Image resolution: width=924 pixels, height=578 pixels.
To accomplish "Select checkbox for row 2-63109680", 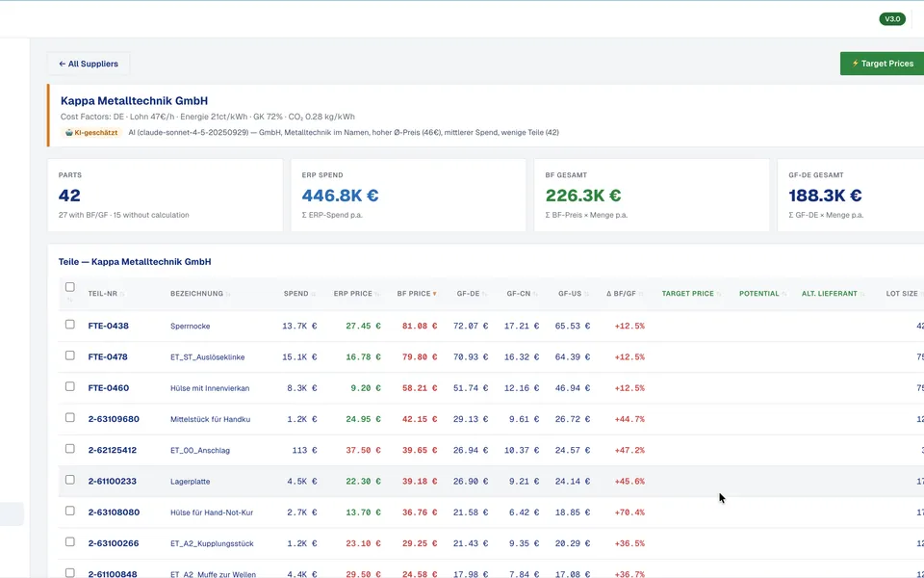I will 70,417.
